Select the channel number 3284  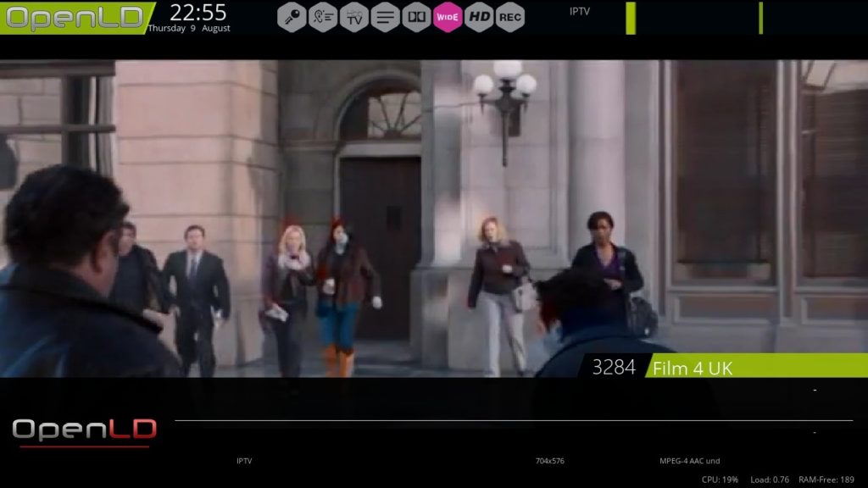(615, 367)
